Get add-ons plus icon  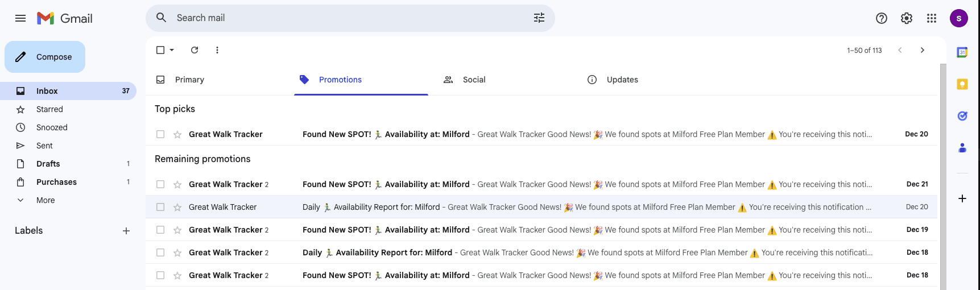pos(962,198)
